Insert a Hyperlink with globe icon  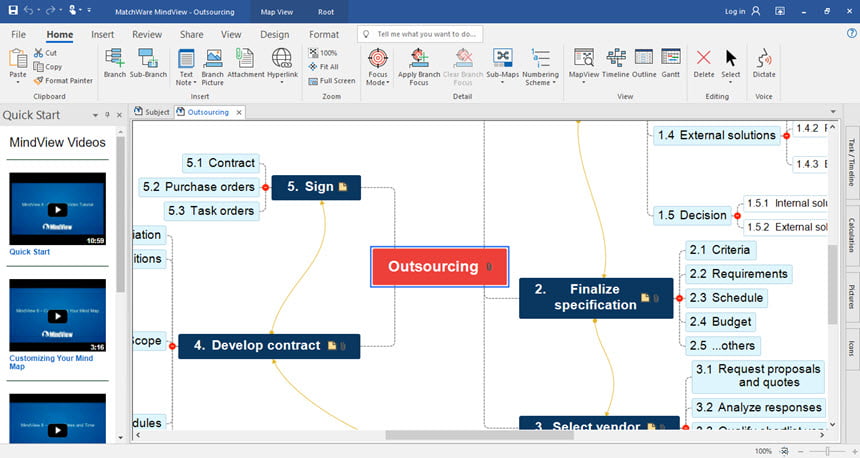[282, 65]
